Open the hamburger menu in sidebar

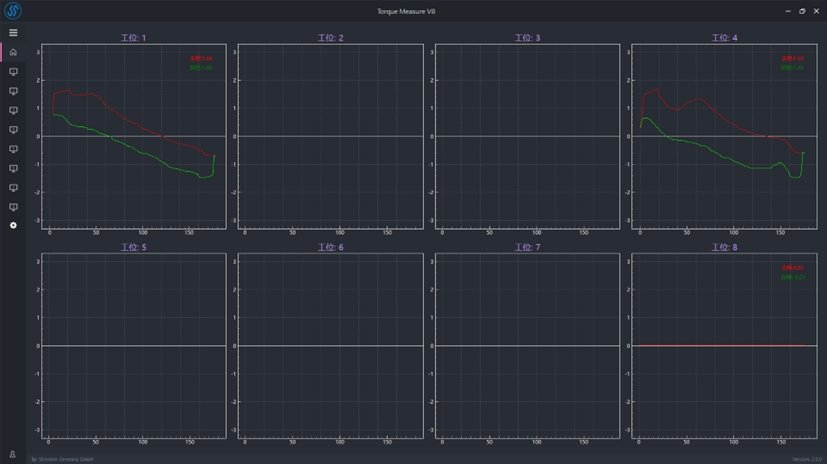tap(13, 33)
